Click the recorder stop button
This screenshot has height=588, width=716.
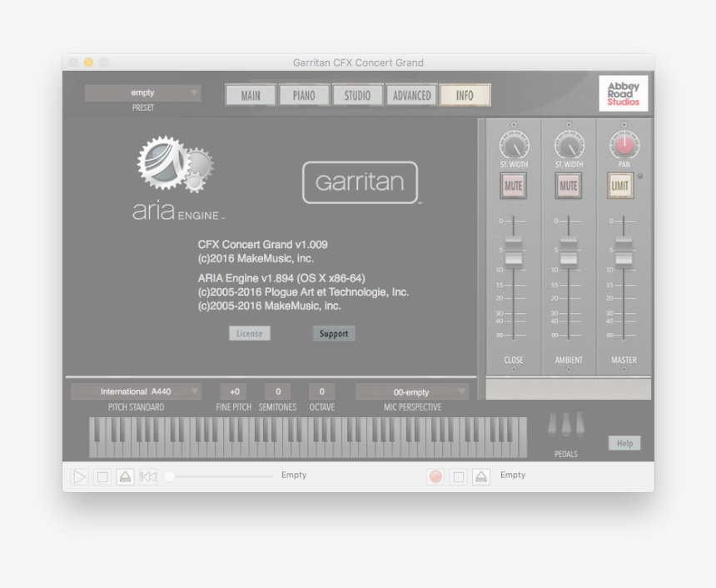click(x=459, y=477)
